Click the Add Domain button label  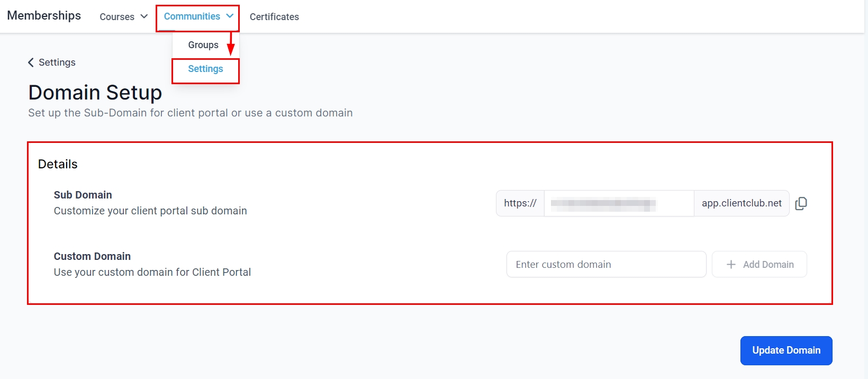(x=768, y=264)
